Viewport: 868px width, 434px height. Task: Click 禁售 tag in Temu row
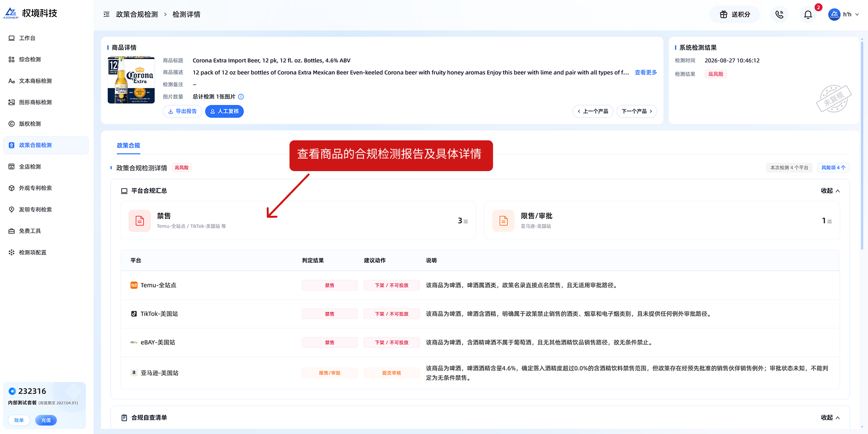tap(329, 285)
